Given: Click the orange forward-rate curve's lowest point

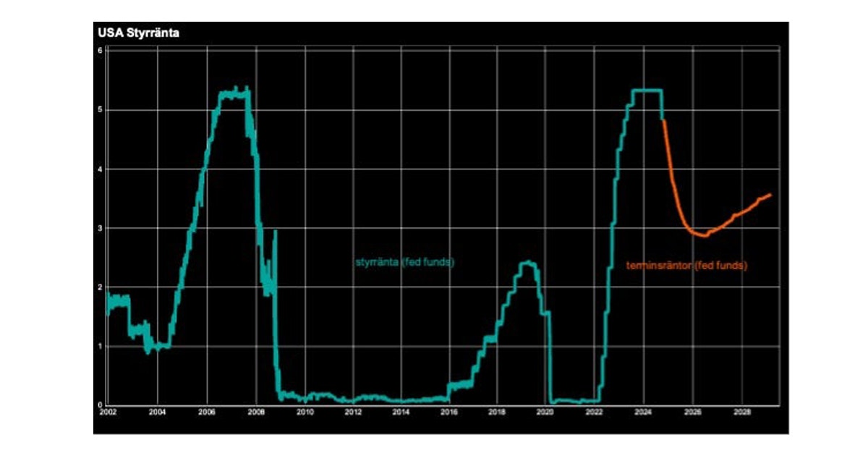Looking at the screenshot, I should pyautogui.click(x=703, y=235).
